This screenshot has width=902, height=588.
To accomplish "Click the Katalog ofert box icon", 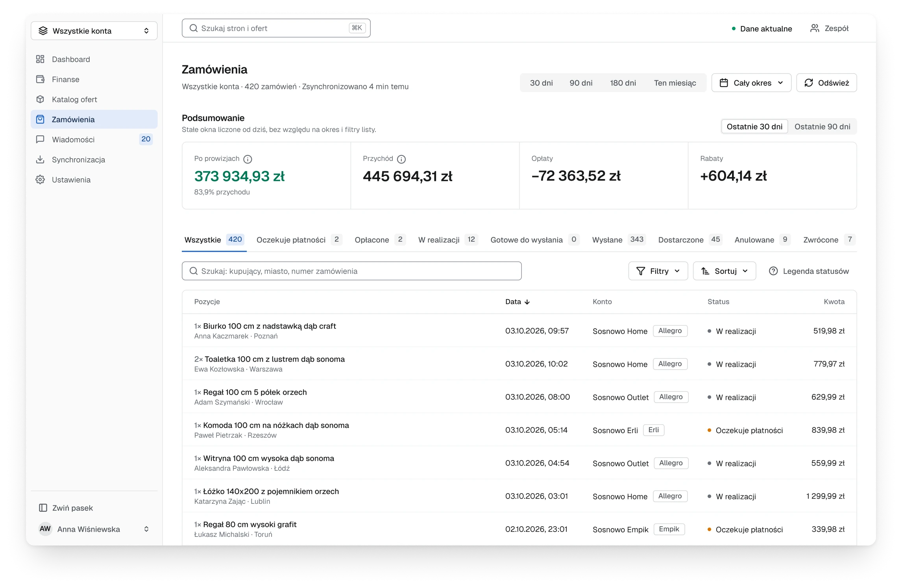I will click(x=40, y=99).
